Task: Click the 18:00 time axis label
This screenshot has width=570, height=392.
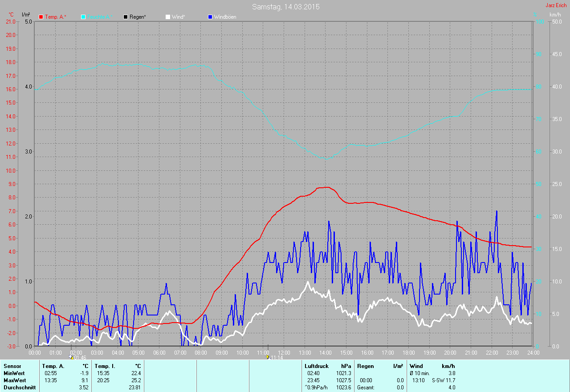Action: pyautogui.click(x=408, y=352)
